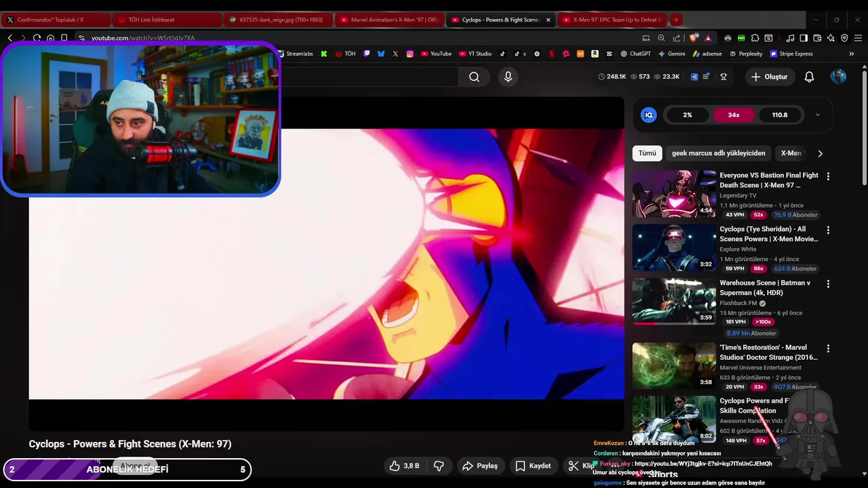868x488 pixels.
Task: Click the Oluştur create button
Action: [769, 77]
